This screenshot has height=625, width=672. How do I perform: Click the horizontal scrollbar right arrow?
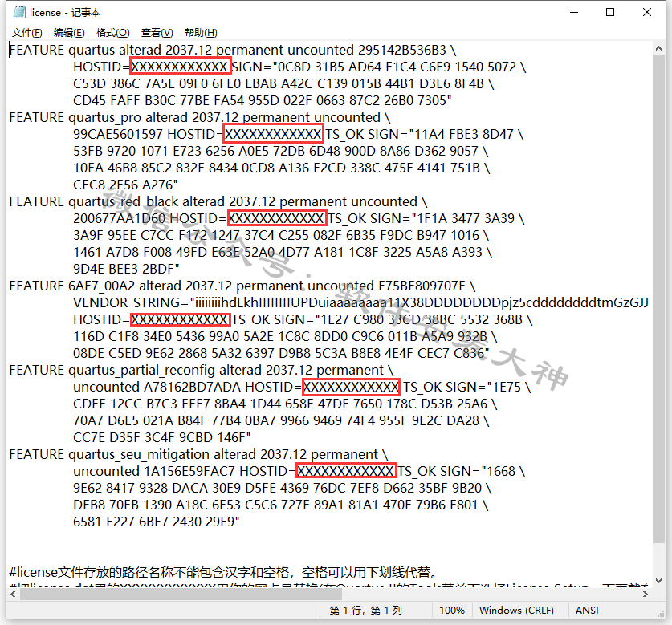(x=646, y=595)
